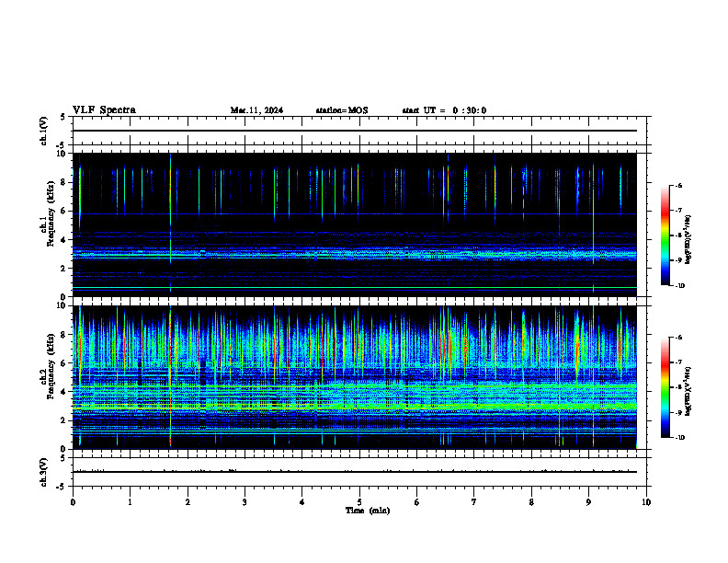Screen dimensions: 728x563
Task: Click the "ch.1(V)" axis label at top
Action: [x=43, y=131]
